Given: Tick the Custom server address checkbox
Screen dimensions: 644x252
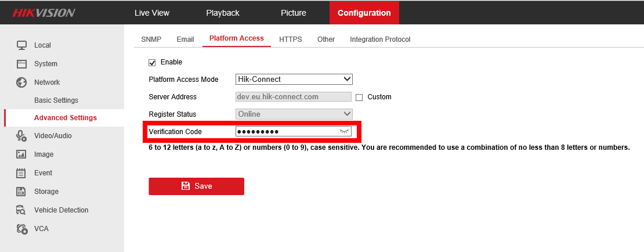Looking at the screenshot, I should [359, 97].
